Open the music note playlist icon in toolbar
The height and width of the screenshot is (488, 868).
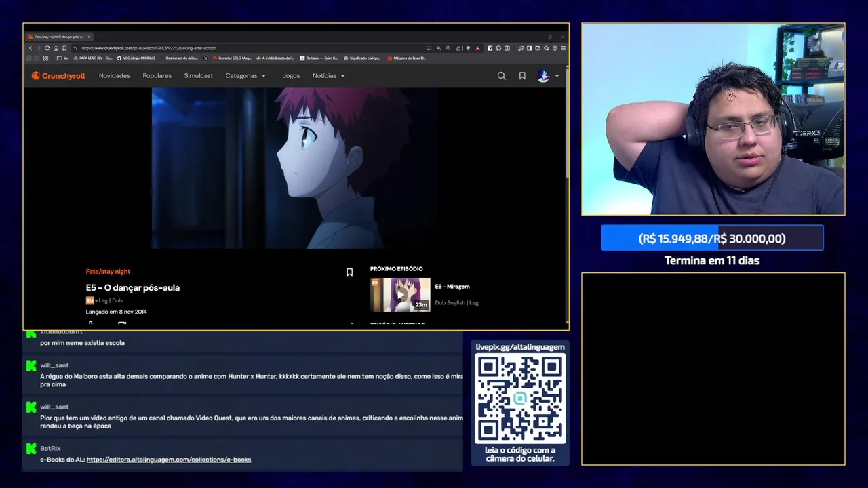click(x=521, y=48)
